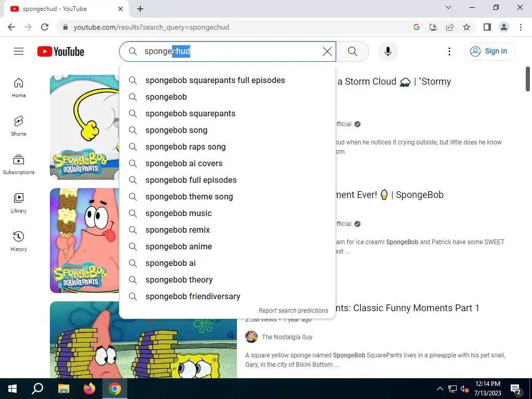Click the install app icon in address bar

pos(433,27)
